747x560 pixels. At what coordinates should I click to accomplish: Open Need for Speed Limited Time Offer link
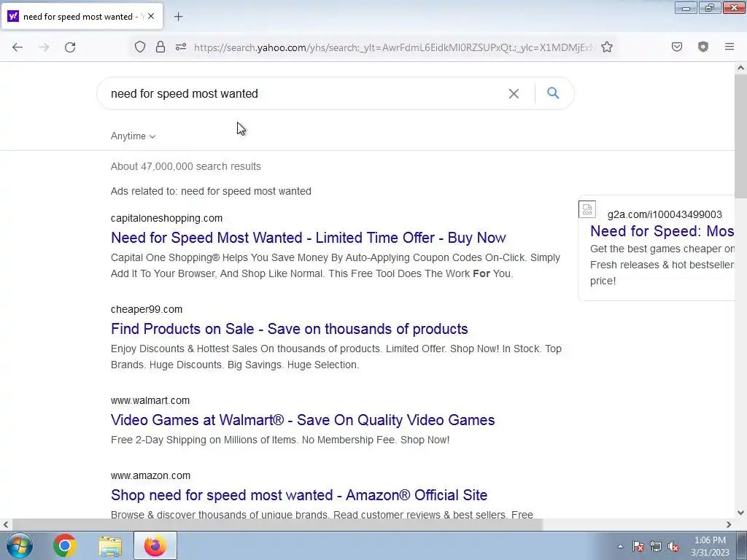point(309,238)
